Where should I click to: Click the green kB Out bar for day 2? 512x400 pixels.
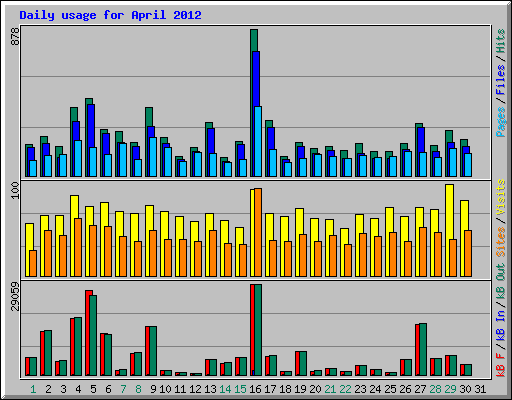coord(48,353)
